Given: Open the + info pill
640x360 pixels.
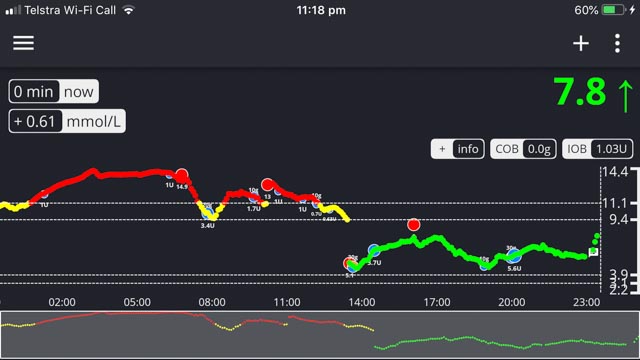Looking at the screenshot, I should [458, 149].
